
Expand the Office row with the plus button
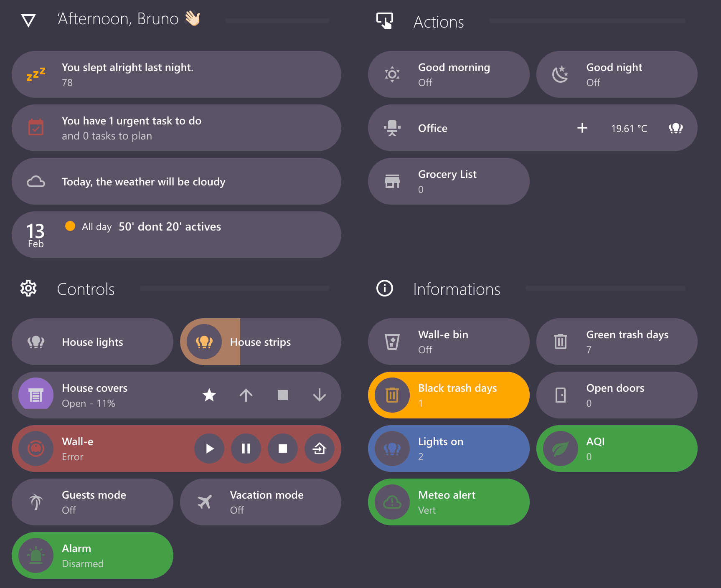(x=582, y=128)
